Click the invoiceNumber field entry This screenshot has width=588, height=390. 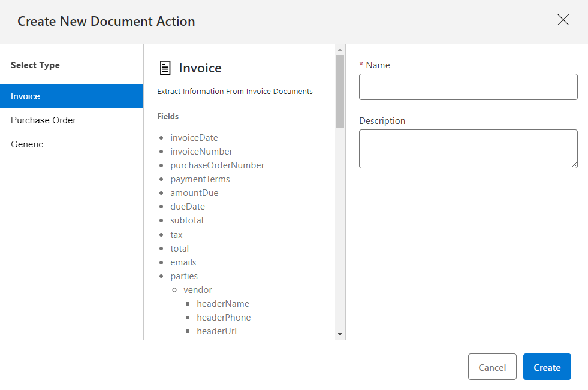201,151
